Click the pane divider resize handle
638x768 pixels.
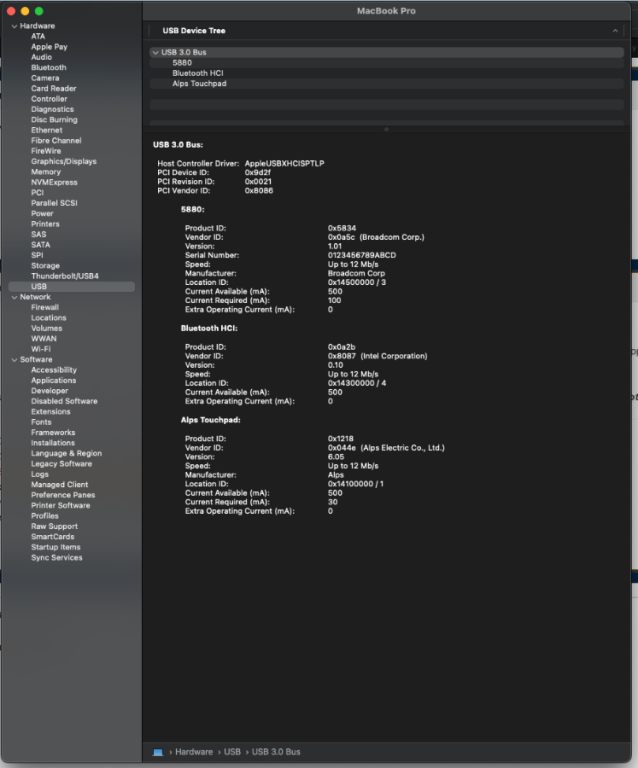pos(386,129)
